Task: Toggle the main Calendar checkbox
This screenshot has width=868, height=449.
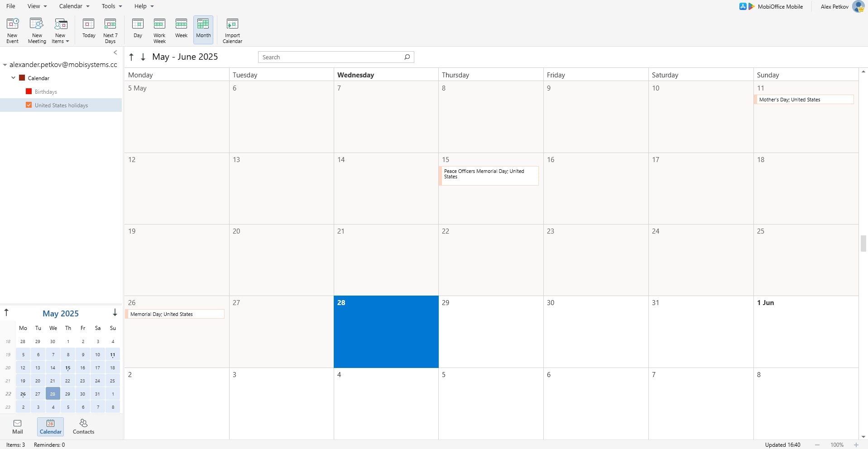Action: (22, 78)
